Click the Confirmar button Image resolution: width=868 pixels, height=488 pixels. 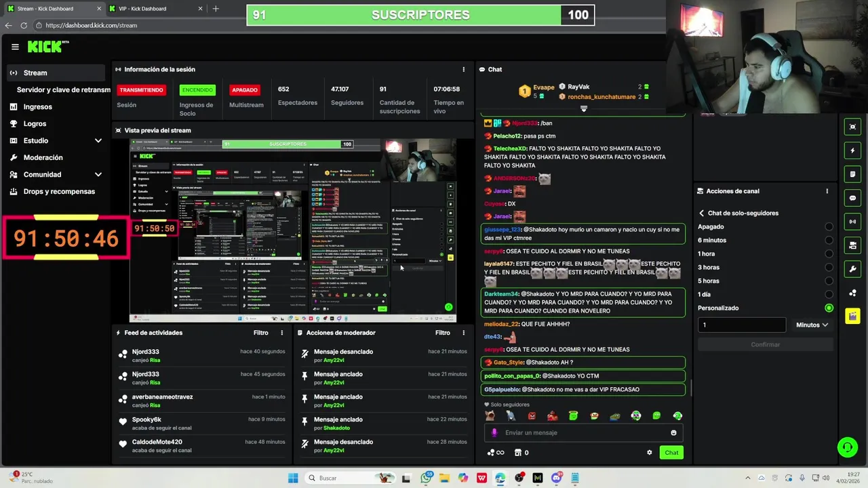coord(766,344)
